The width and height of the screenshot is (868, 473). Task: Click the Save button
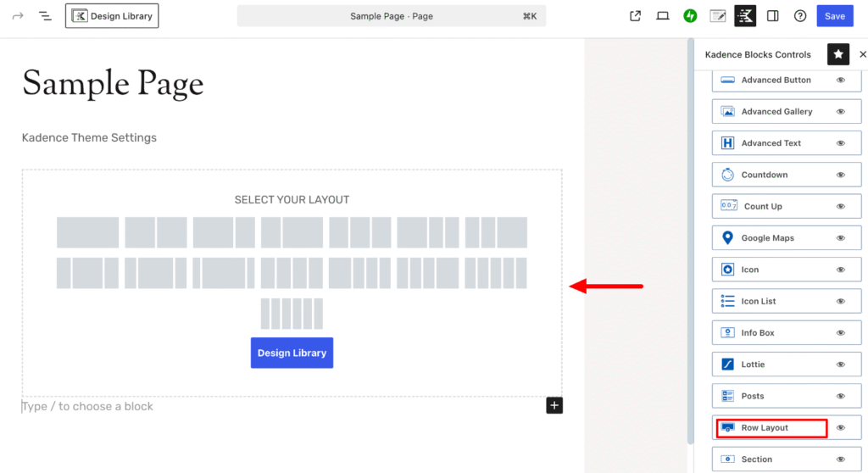[x=835, y=16]
